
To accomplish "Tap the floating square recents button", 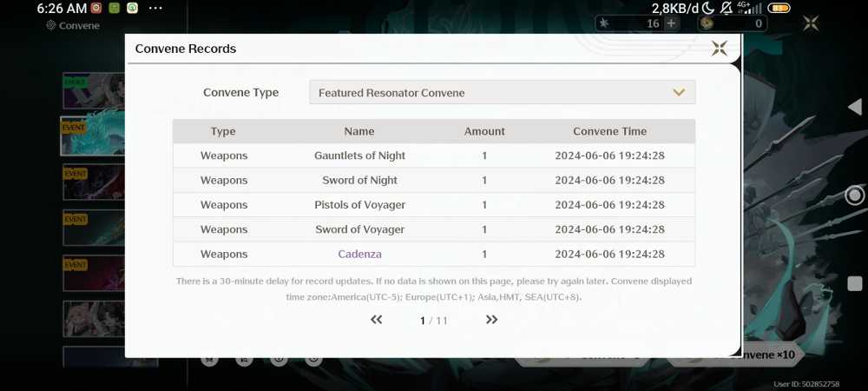I will pos(855,283).
